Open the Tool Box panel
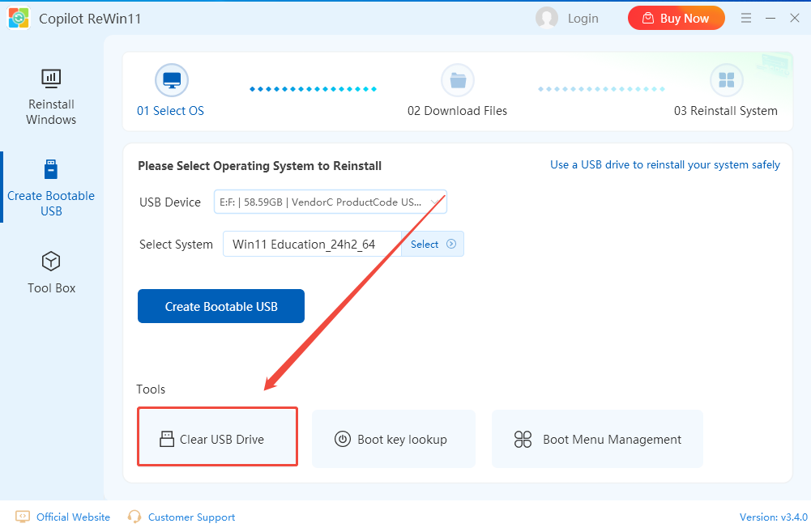 [51, 273]
